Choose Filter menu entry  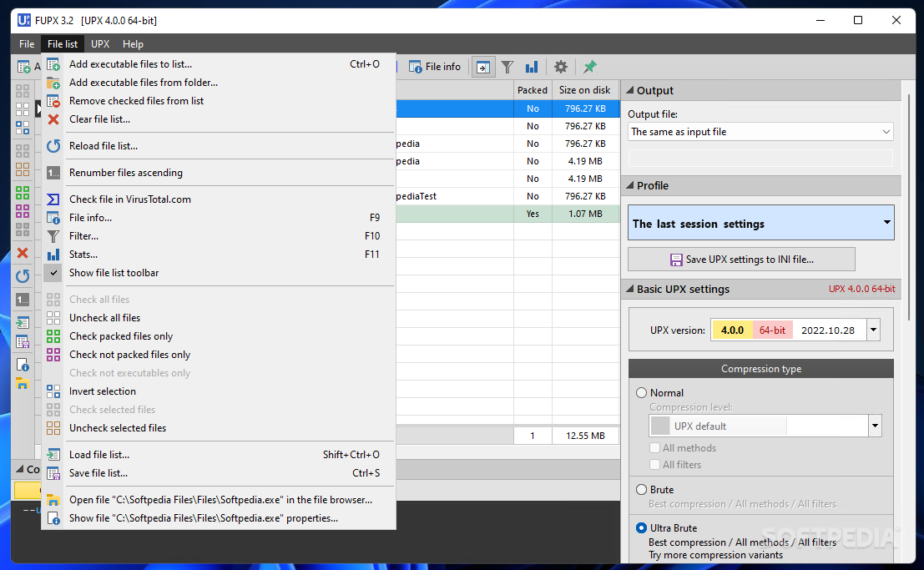(x=218, y=236)
